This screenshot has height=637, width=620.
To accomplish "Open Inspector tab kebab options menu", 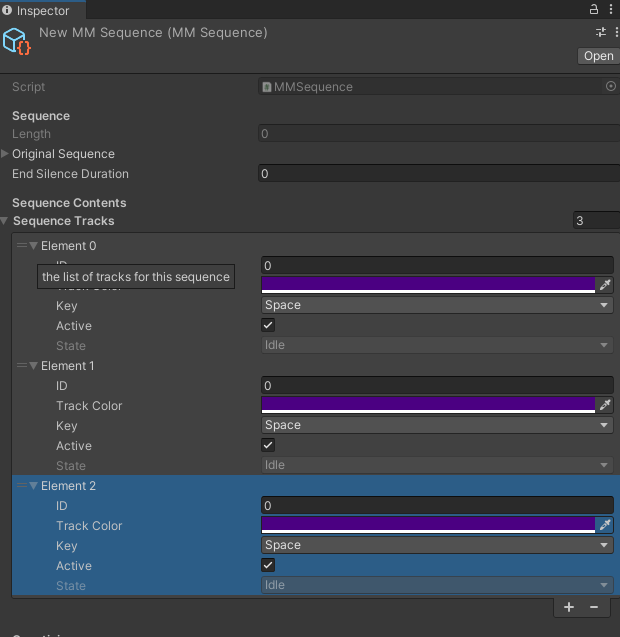I will pos(611,9).
